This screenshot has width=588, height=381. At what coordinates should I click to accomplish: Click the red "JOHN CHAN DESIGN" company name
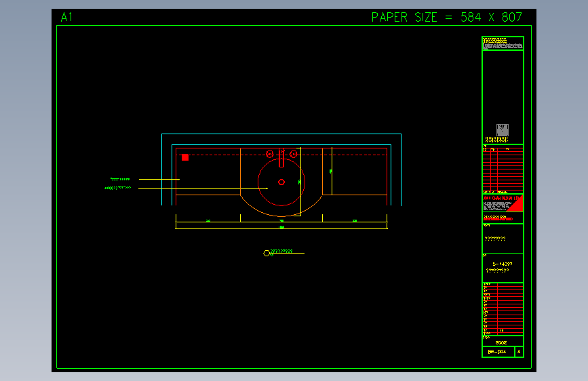[501, 198]
